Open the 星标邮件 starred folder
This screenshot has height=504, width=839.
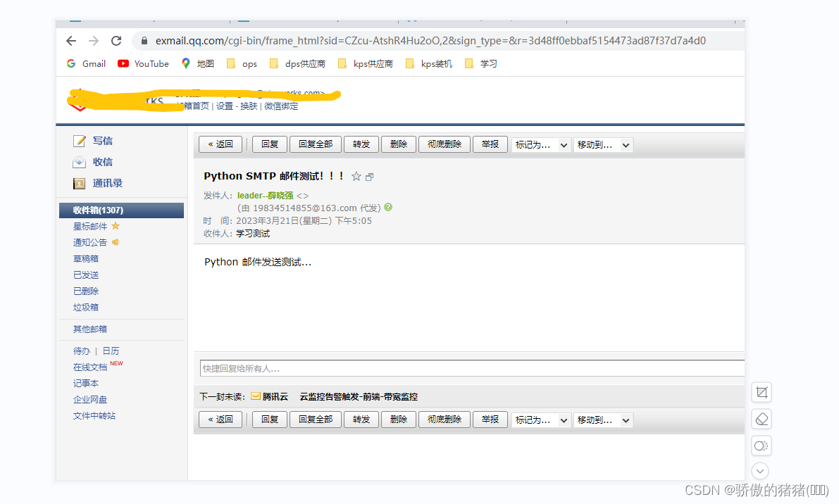tap(90, 226)
